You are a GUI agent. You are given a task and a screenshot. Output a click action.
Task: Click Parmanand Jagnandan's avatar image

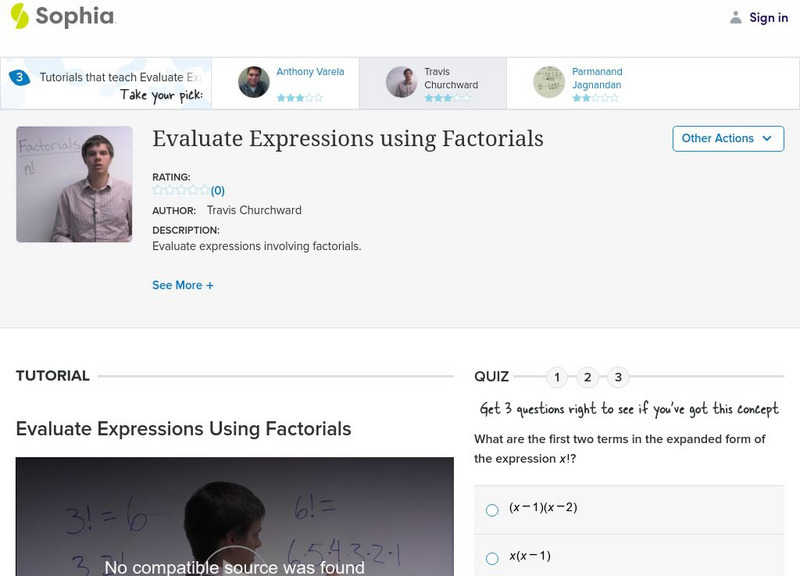[x=549, y=82]
